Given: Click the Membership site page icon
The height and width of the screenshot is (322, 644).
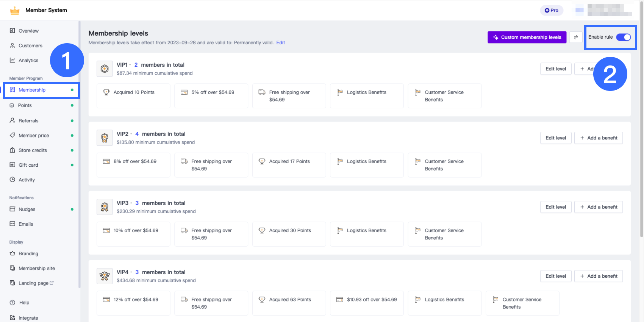Looking at the screenshot, I should (x=13, y=268).
